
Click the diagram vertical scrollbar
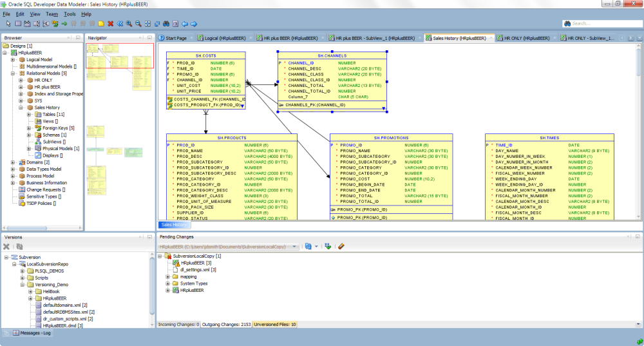(x=639, y=131)
